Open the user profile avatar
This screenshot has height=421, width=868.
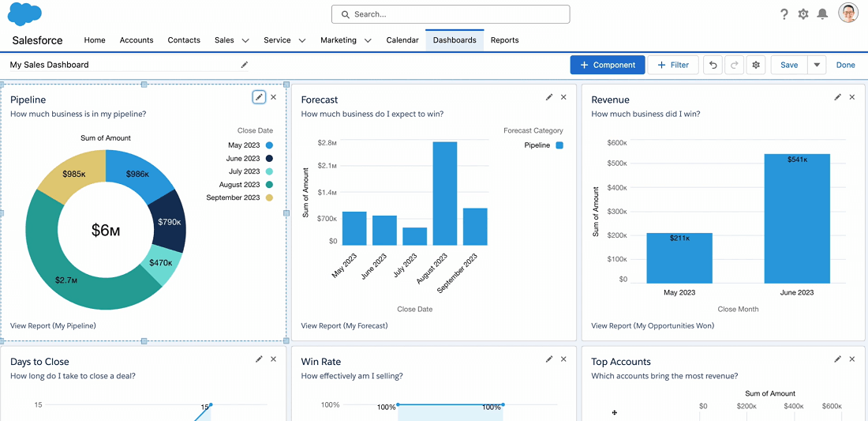pos(848,13)
